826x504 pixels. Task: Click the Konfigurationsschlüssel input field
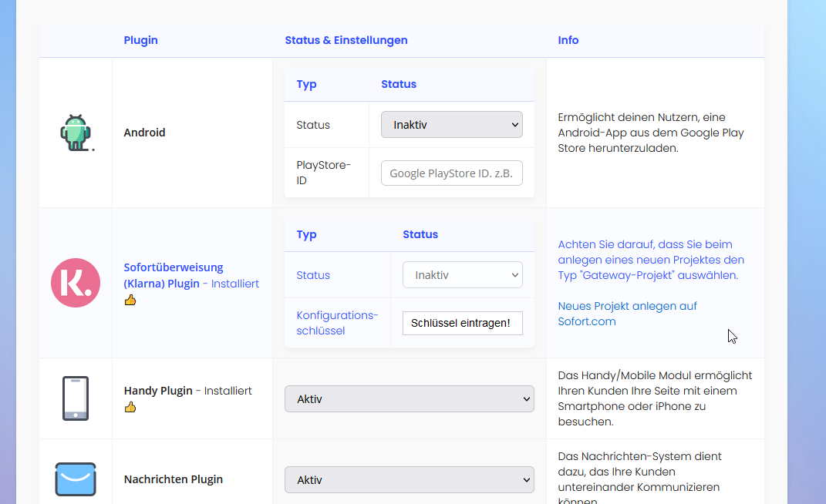[x=462, y=323]
